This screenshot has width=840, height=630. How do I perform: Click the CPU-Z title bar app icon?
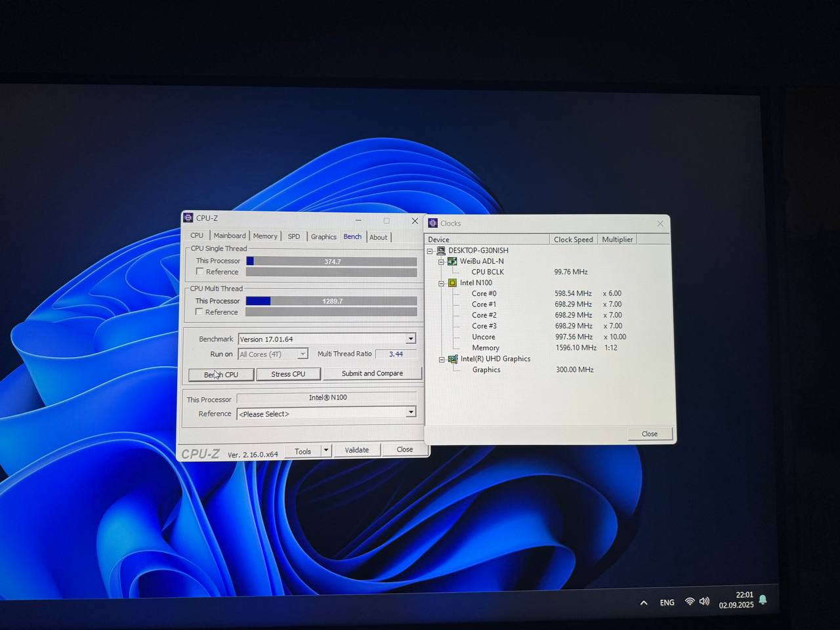tap(188, 218)
